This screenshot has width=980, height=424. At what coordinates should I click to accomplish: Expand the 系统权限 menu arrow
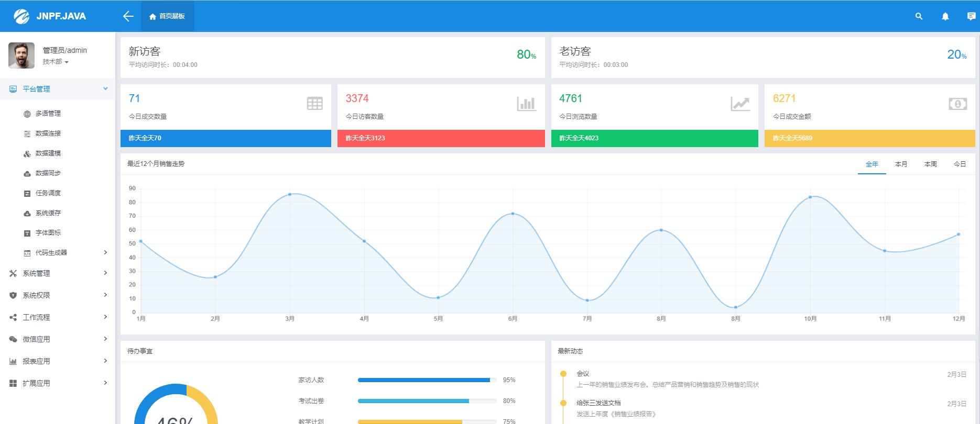[105, 295]
